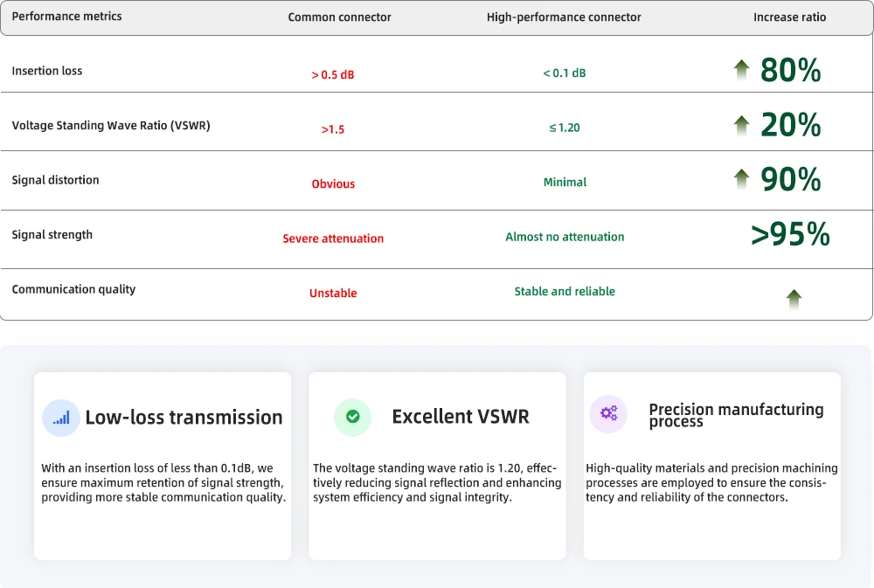874x588 pixels.
Task: Click the up arrow in Communication quality row
Action: (x=794, y=300)
